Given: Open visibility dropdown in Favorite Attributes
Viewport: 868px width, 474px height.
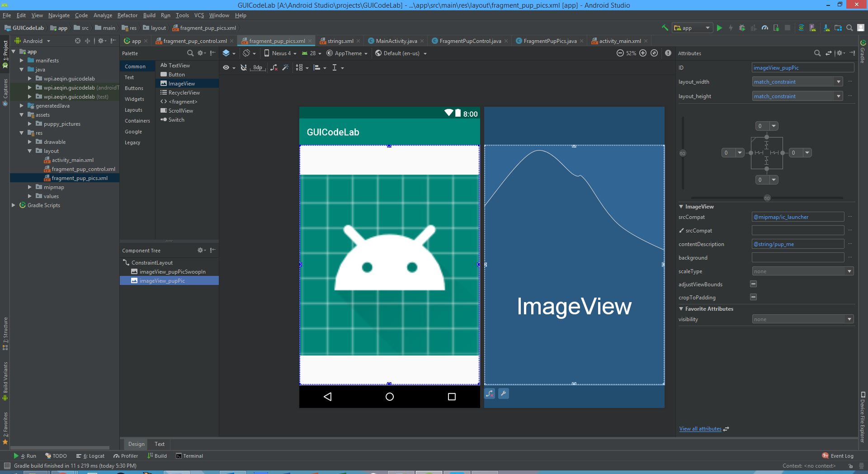Looking at the screenshot, I should (x=849, y=319).
